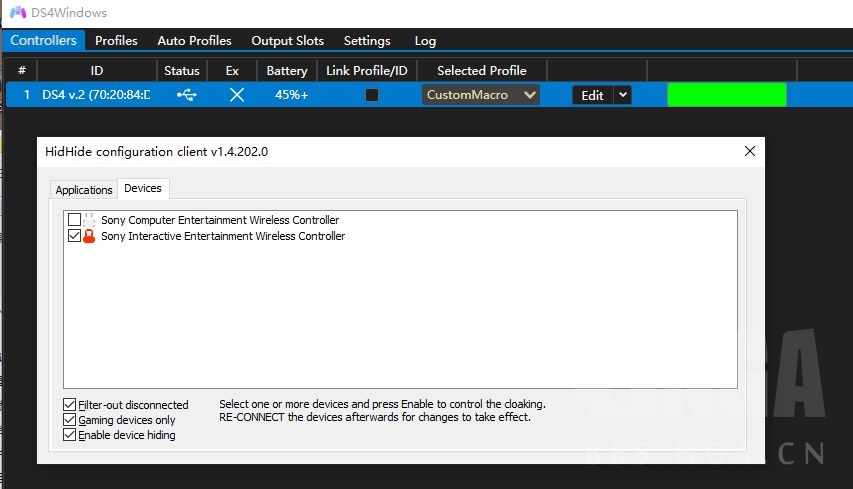Expand the arrow next to Edit button

coord(623,95)
